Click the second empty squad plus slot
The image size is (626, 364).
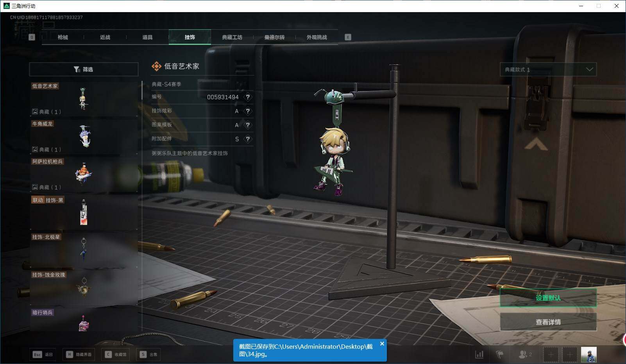(x=569, y=354)
